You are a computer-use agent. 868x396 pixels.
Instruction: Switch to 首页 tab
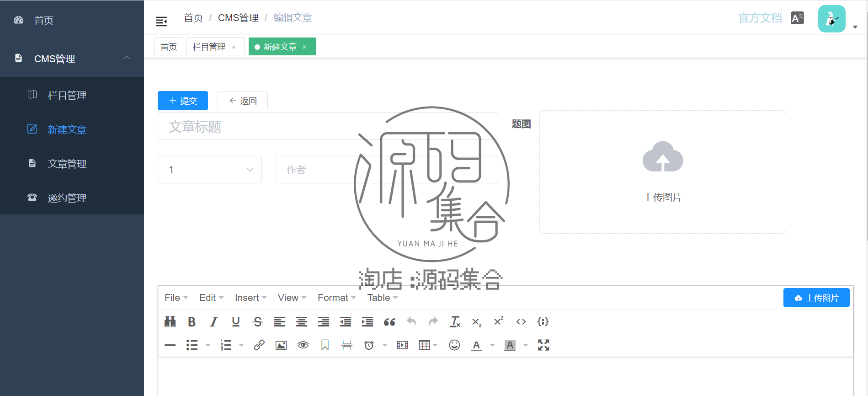[169, 47]
